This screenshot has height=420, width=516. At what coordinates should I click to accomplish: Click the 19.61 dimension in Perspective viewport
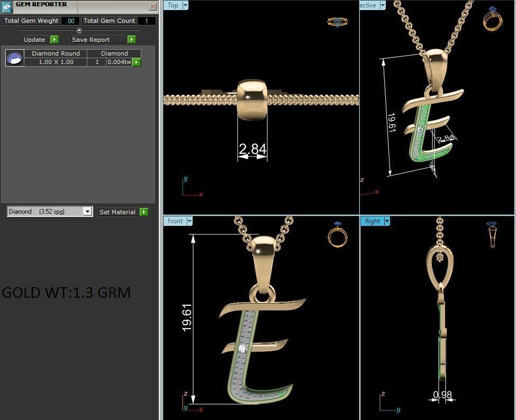pyautogui.click(x=392, y=122)
